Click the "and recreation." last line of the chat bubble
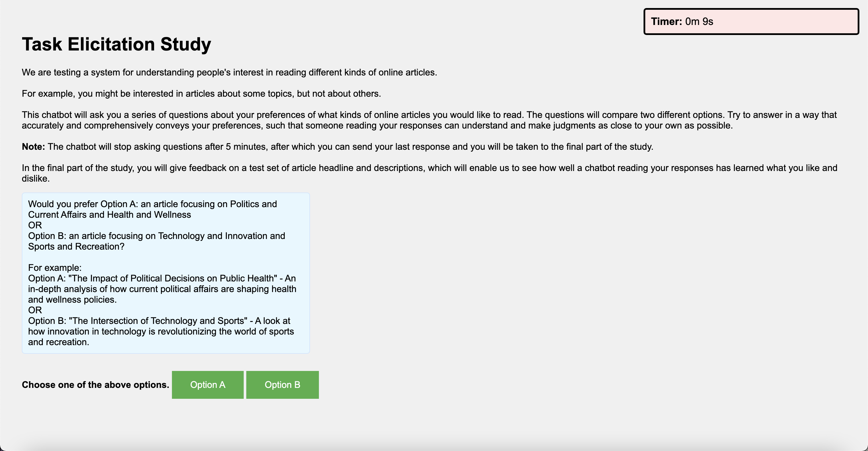Viewport: 868px width, 451px height. tap(59, 342)
